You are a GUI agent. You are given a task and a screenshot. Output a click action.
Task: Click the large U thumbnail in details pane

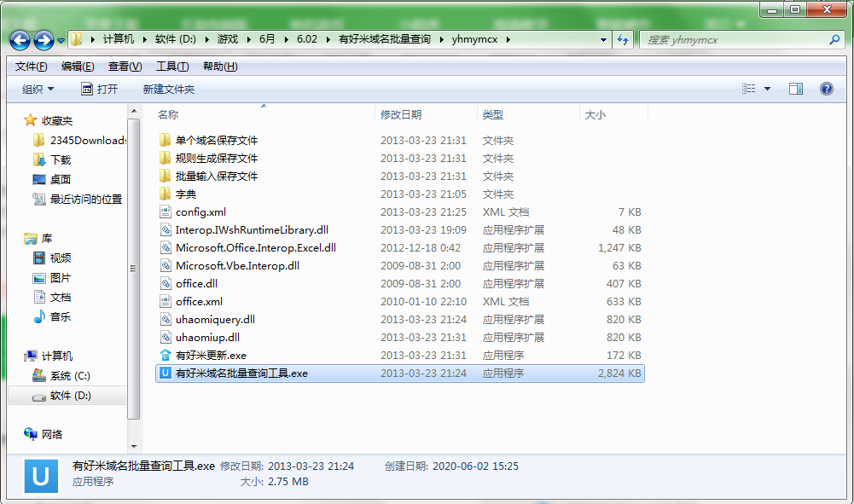coord(41,476)
